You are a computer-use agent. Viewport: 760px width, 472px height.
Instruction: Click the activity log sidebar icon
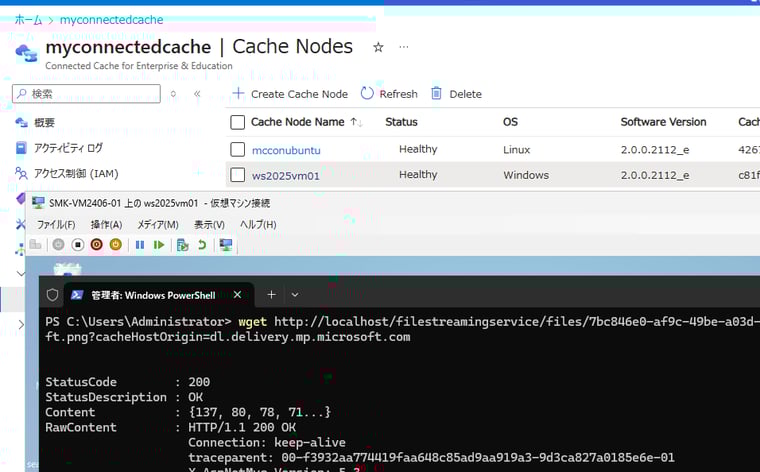[21, 148]
